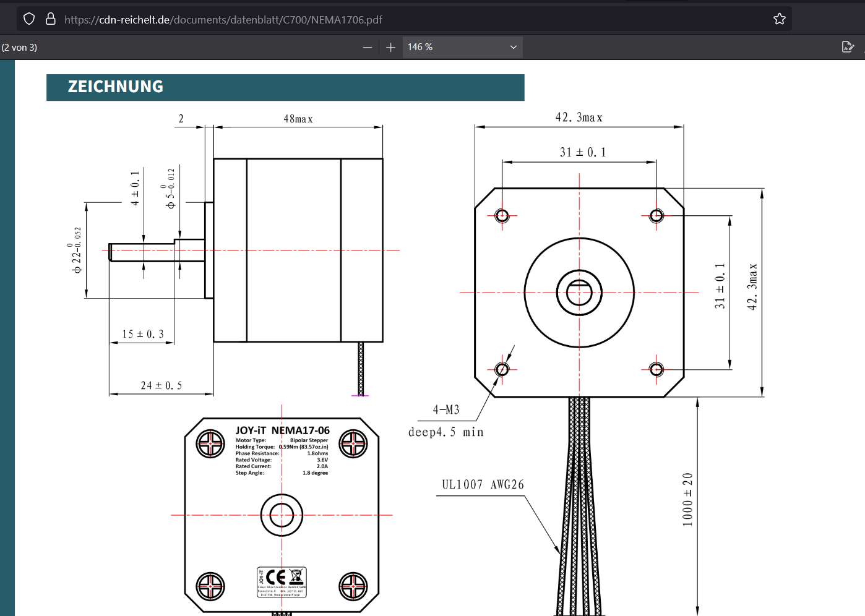Click the "Rated Voltage:" label
865x616 pixels.
(x=254, y=460)
